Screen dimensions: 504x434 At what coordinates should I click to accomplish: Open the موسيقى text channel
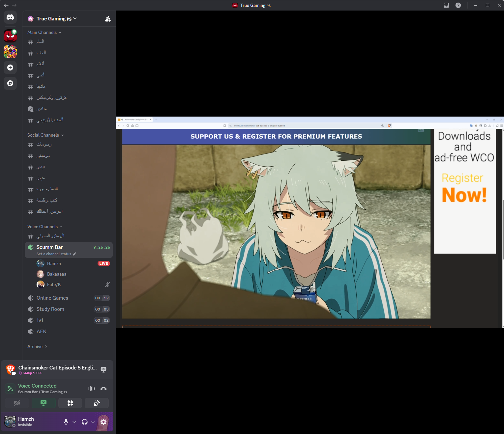tap(69, 155)
